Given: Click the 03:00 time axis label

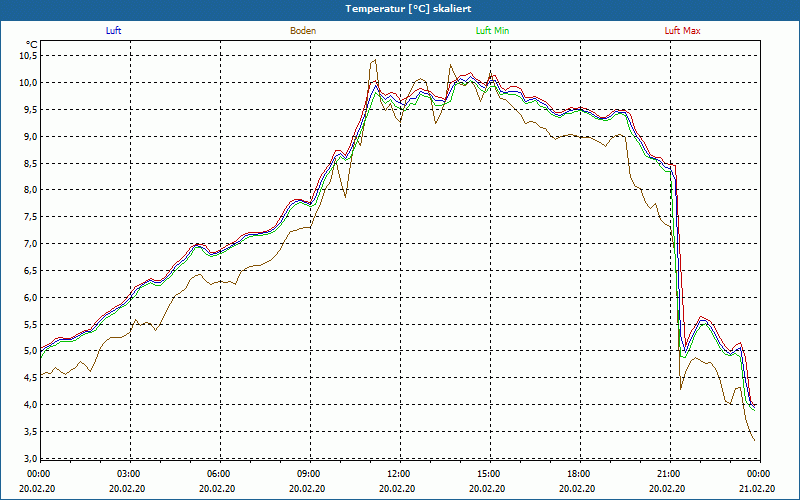Looking at the screenshot, I should pos(131,474).
